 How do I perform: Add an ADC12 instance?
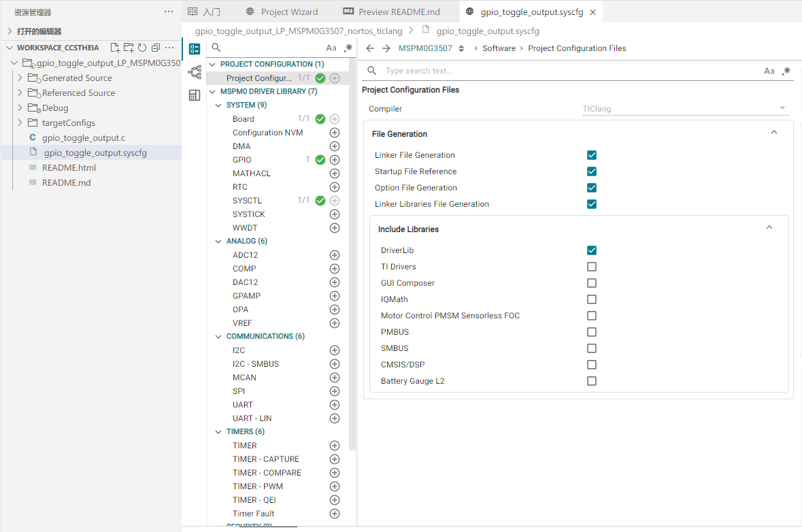(335, 254)
